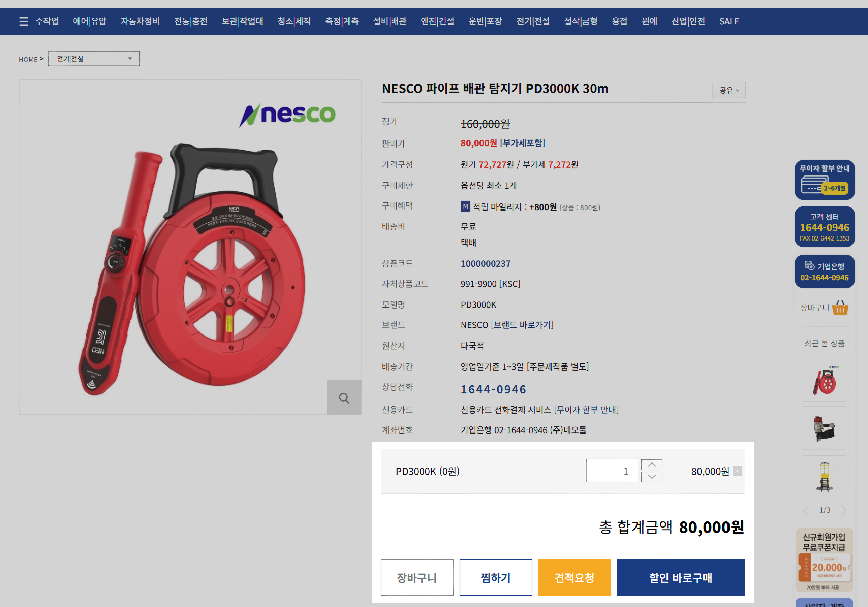868x607 pixels.
Task: Go to next recently viewed page arrow
Action: (x=843, y=510)
